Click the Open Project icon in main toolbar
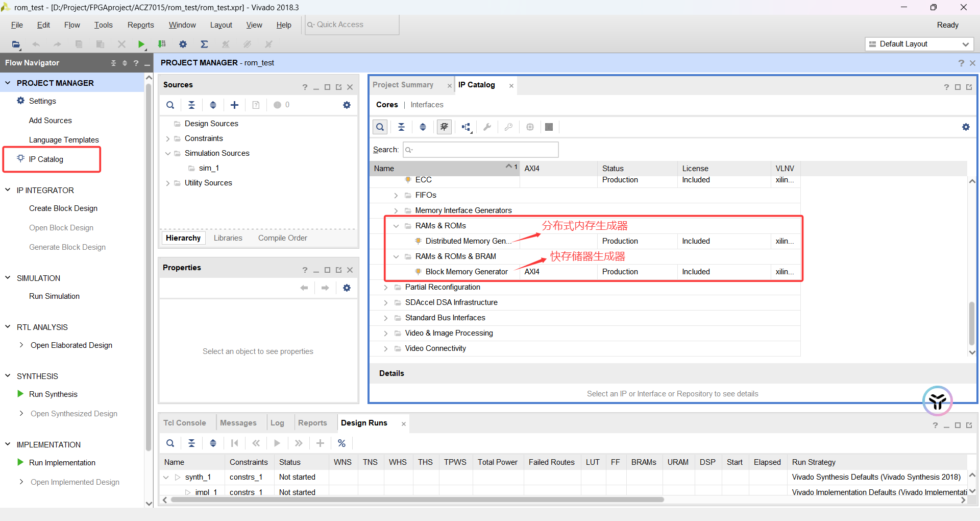The height and width of the screenshot is (521, 980). coord(16,44)
